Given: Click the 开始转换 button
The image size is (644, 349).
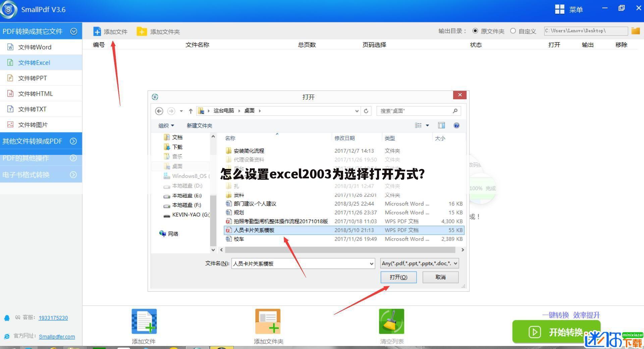Looking at the screenshot, I should 556,332.
